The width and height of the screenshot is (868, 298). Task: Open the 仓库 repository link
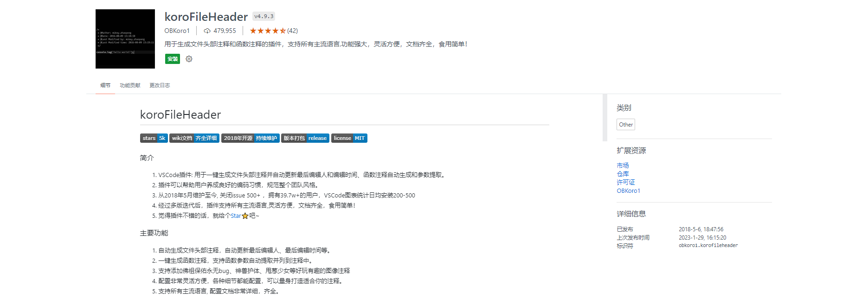tap(623, 174)
